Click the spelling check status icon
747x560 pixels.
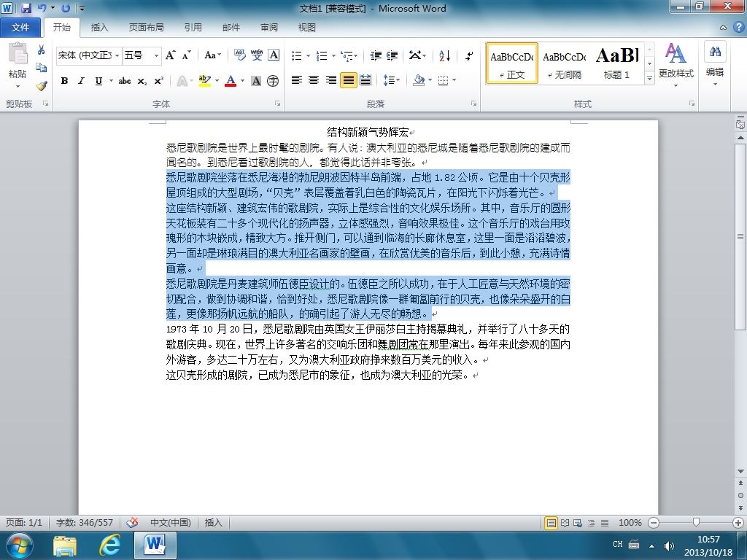[132, 522]
